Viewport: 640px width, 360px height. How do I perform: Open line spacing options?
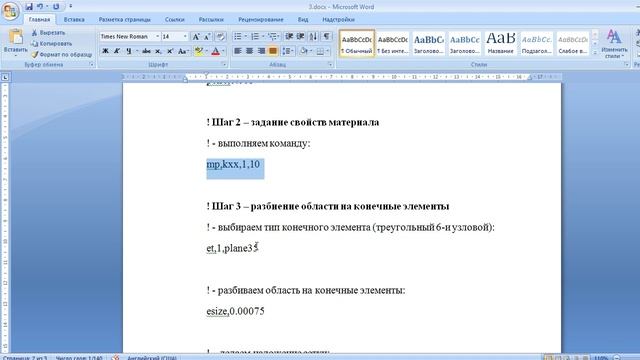point(288,51)
